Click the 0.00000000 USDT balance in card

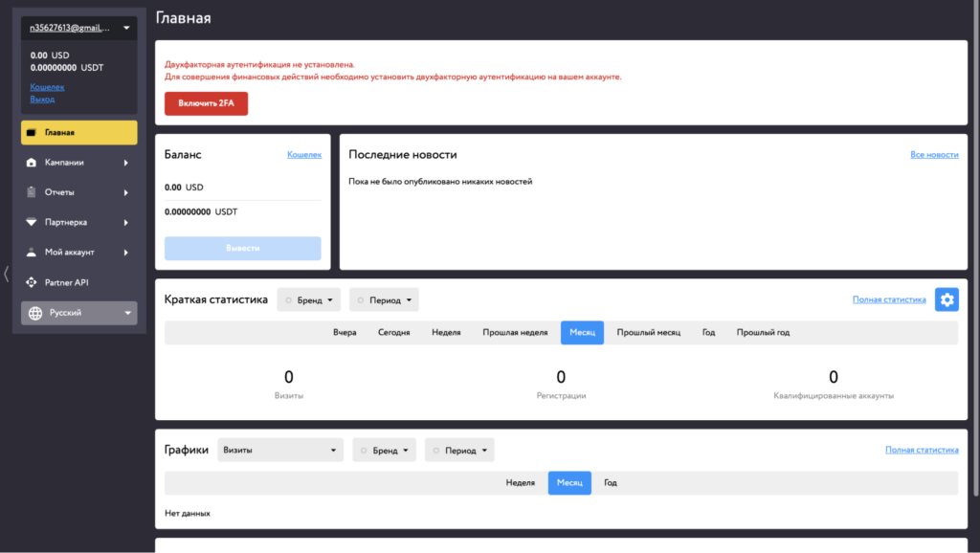pyautogui.click(x=201, y=211)
